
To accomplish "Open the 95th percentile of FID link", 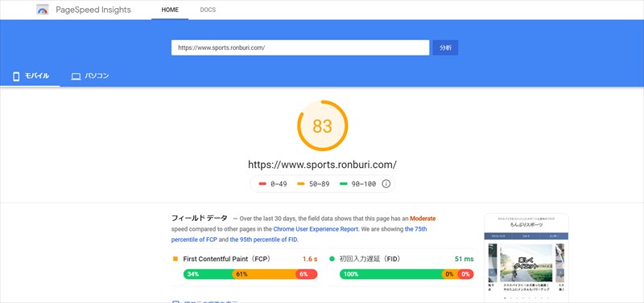I will 264,240.
